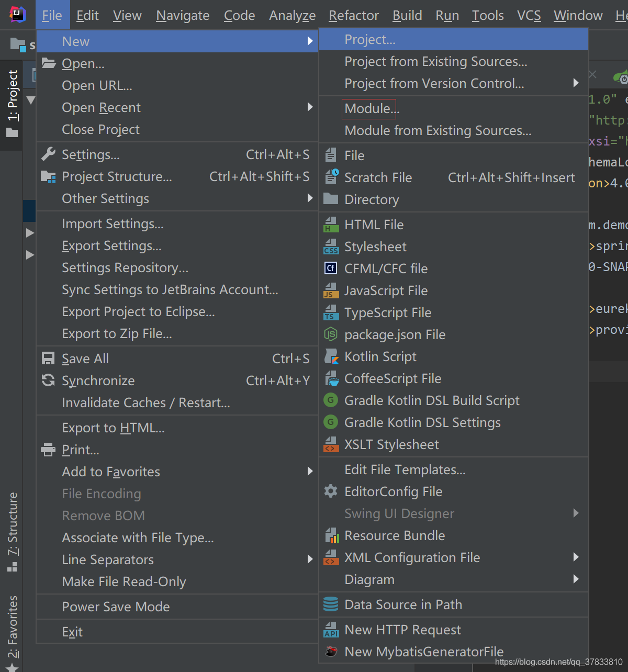This screenshot has height=672, width=628.
Task: Open the Navigate menu
Action: point(183,15)
